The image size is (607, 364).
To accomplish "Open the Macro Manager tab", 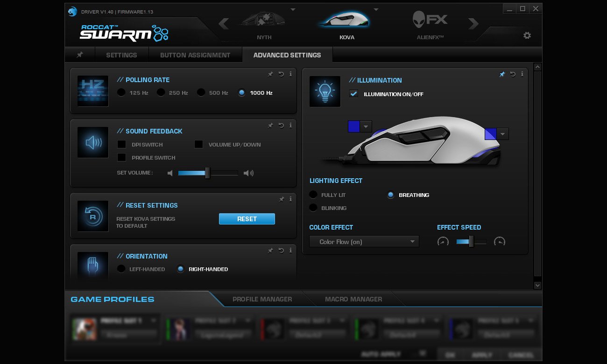I will click(x=353, y=299).
